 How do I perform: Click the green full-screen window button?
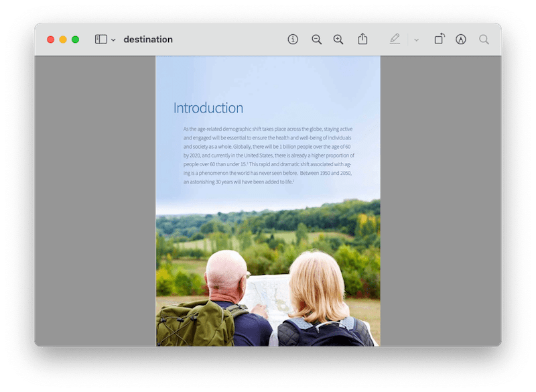click(76, 40)
